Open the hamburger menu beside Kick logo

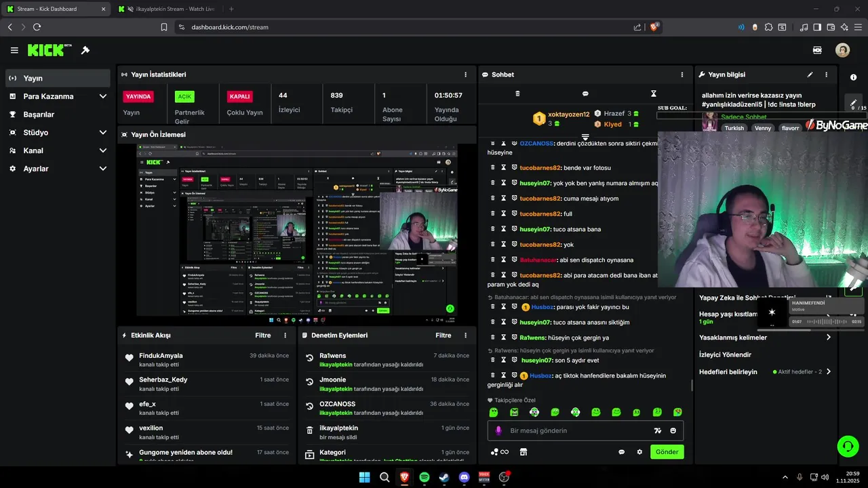point(14,50)
